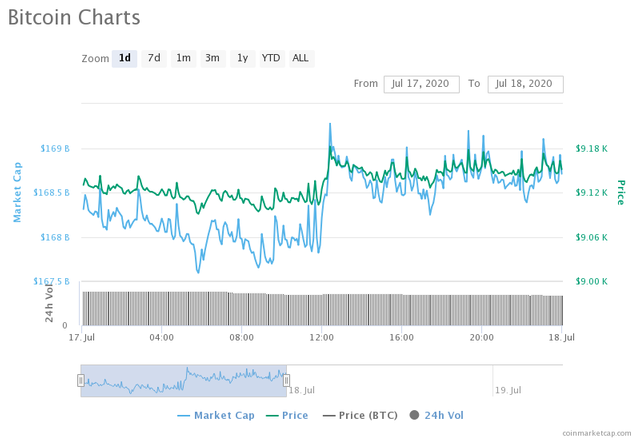Click the $169 B market cap axis label
This screenshot has height=440, width=640.
click(x=55, y=149)
